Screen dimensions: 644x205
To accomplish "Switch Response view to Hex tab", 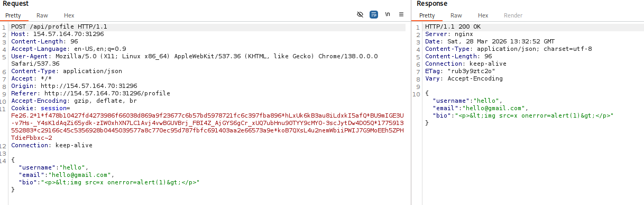I will click(x=483, y=16).
